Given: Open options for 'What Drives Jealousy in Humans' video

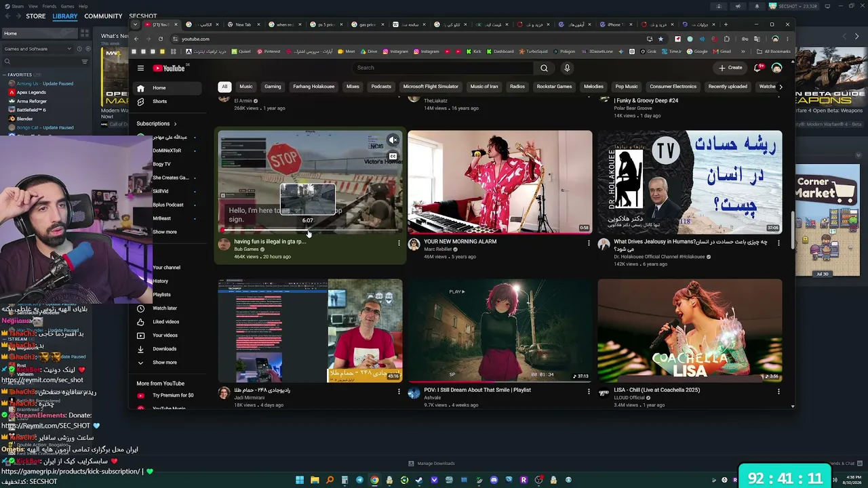Looking at the screenshot, I should 778,242.
